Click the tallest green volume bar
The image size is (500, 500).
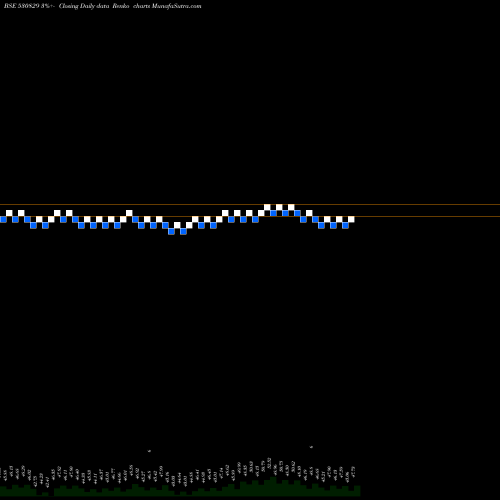pos(273,486)
